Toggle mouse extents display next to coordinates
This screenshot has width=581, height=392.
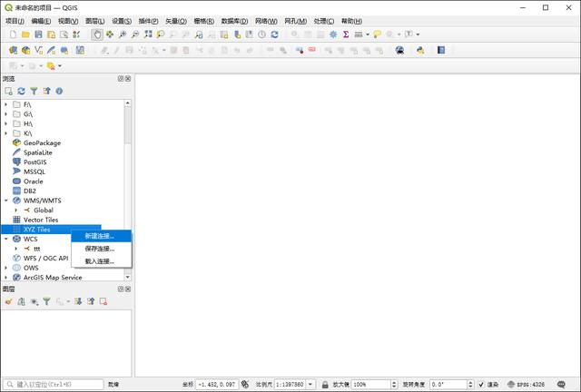point(245,384)
